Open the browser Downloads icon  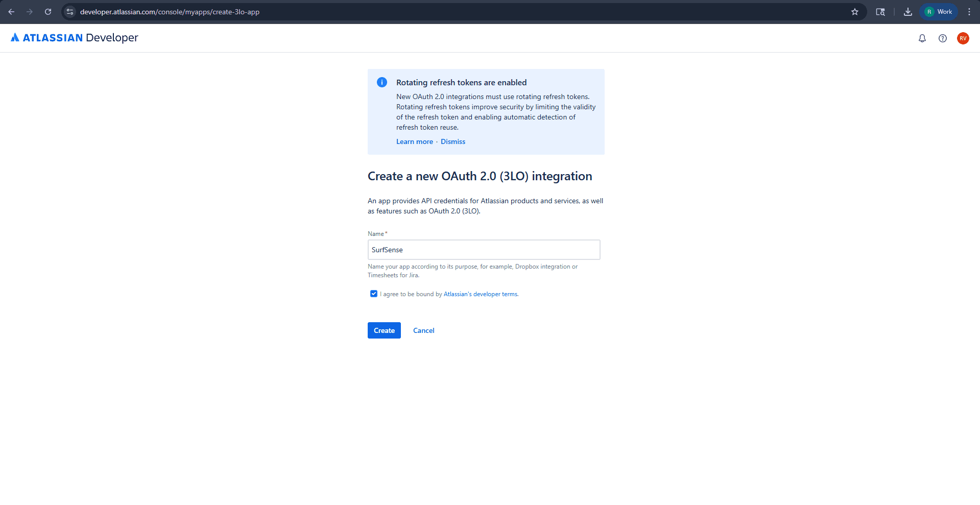(907, 11)
